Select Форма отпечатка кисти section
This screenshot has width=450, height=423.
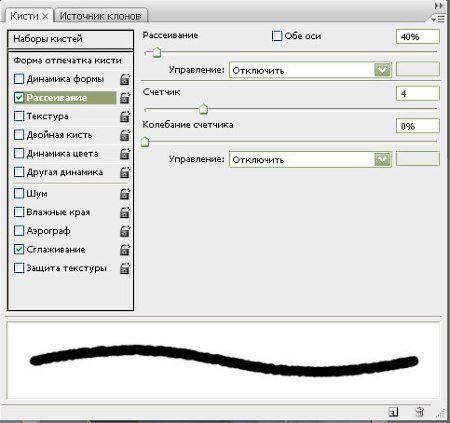pyautogui.click(x=67, y=61)
